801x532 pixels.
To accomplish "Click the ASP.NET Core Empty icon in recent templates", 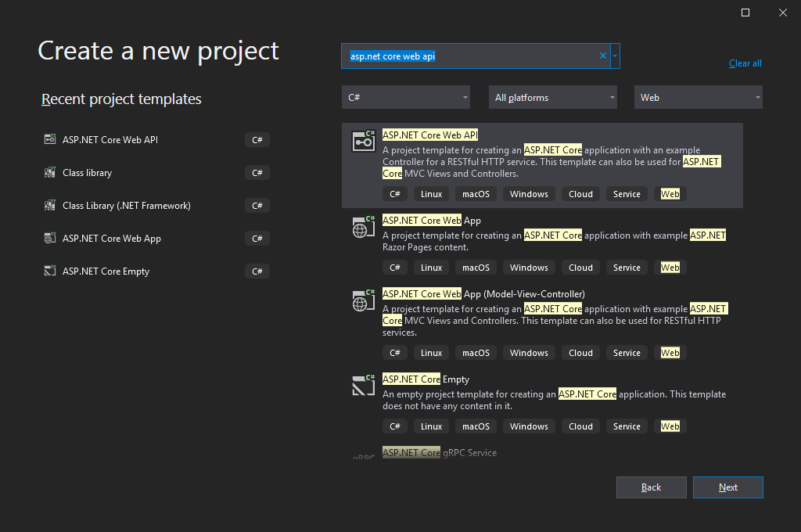I will pos(49,271).
